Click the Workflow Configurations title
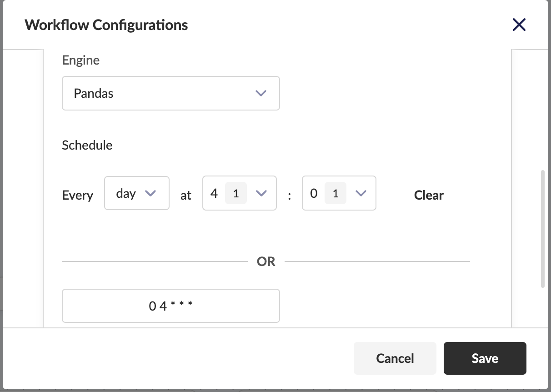Screen dimensions: 551x392 pyautogui.click(x=106, y=25)
